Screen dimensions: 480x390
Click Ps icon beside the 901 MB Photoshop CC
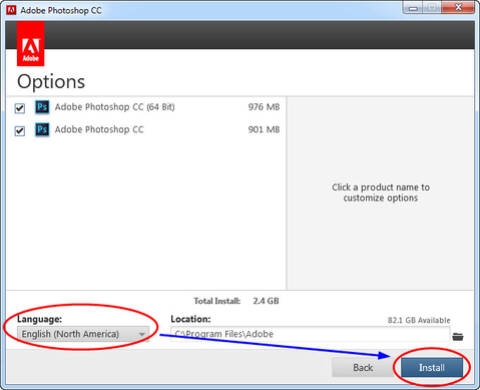coord(42,129)
